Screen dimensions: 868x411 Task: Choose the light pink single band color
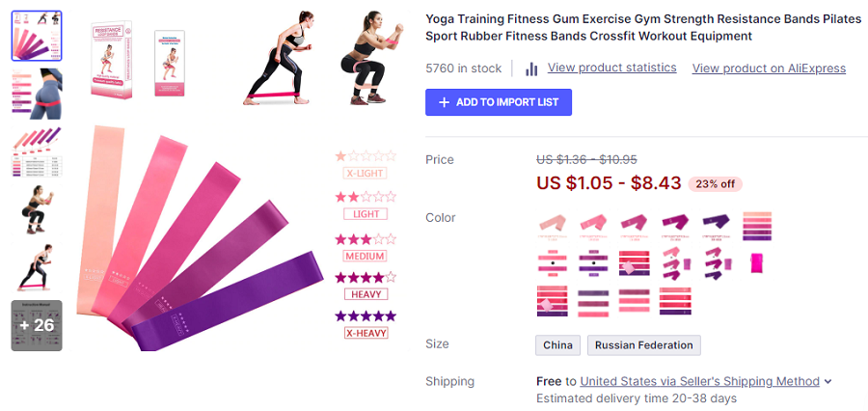coord(553,225)
